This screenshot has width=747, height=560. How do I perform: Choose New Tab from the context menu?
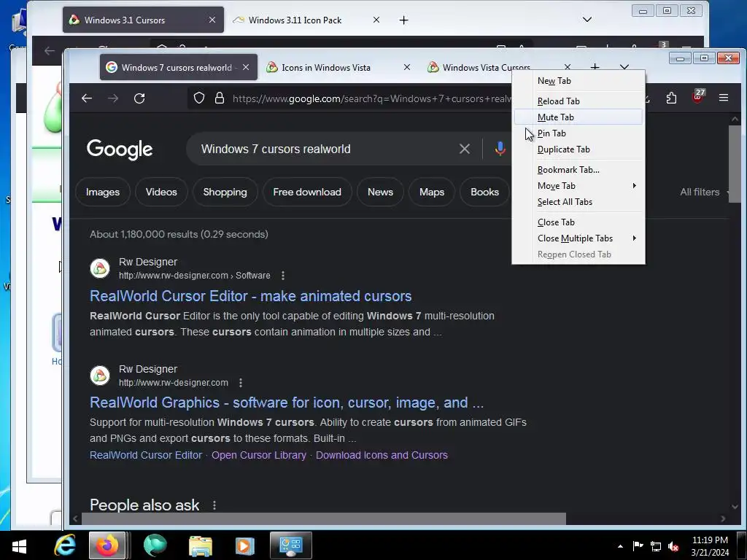click(578, 81)
